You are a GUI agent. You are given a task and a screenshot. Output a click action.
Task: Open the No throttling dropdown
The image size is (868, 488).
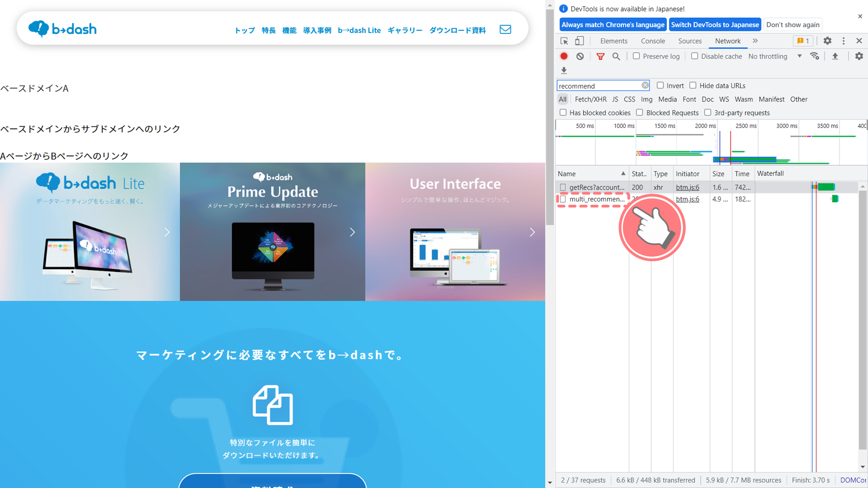tap(775, 56)
